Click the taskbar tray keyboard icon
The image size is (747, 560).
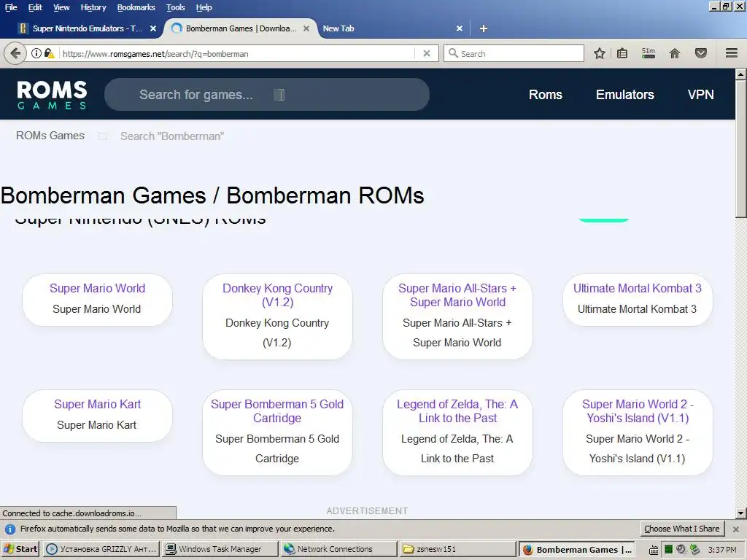click(654, 550)
